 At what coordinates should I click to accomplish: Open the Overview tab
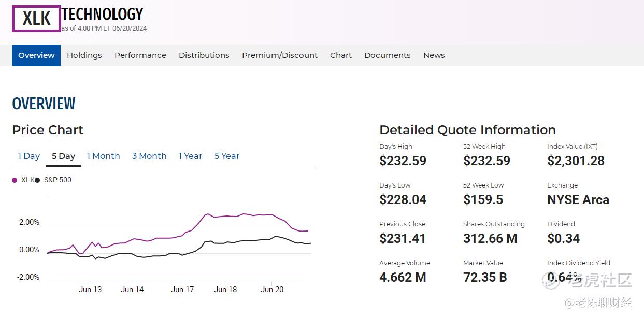[x=36, y=55]
